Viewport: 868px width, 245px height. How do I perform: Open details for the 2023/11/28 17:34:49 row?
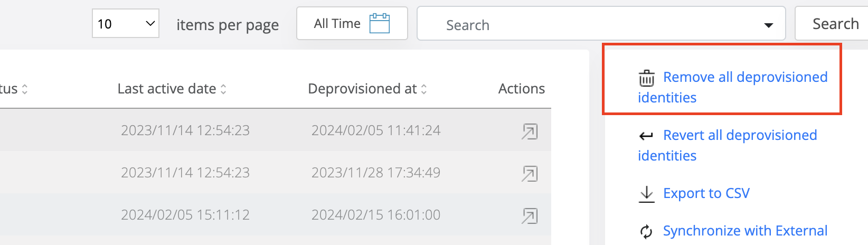tap(529, 173)
